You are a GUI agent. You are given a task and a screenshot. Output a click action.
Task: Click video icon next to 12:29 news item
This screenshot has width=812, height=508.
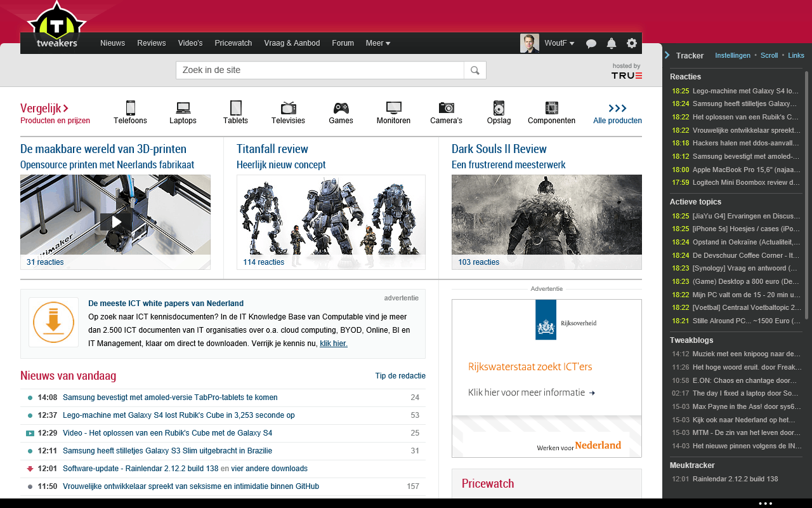30,433
